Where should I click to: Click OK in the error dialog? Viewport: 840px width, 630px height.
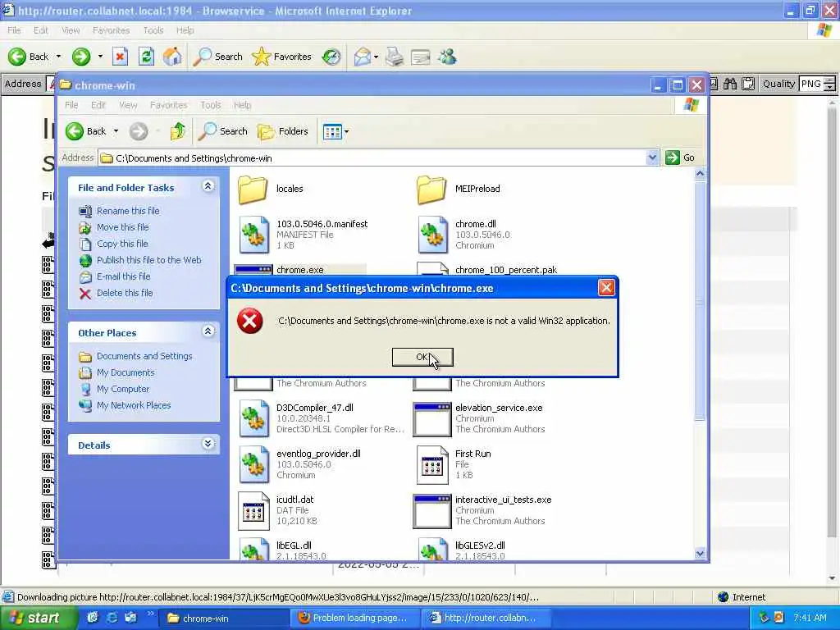coord(422,358)
